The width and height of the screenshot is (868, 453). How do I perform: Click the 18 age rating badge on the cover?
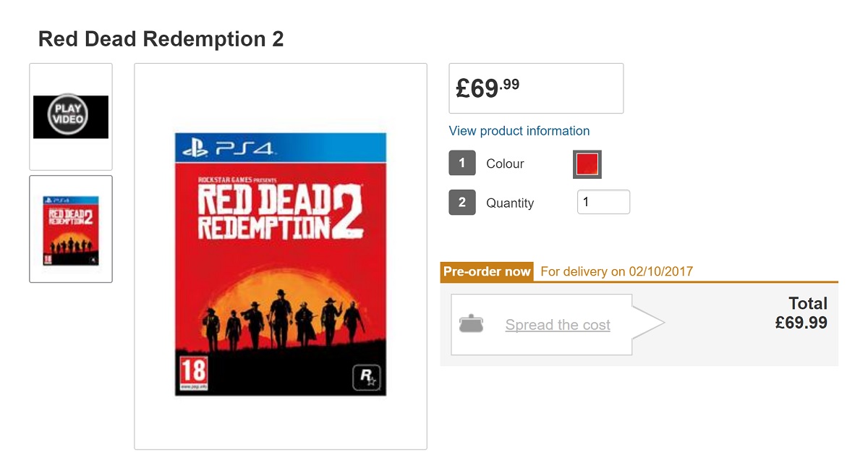point(194,372)
